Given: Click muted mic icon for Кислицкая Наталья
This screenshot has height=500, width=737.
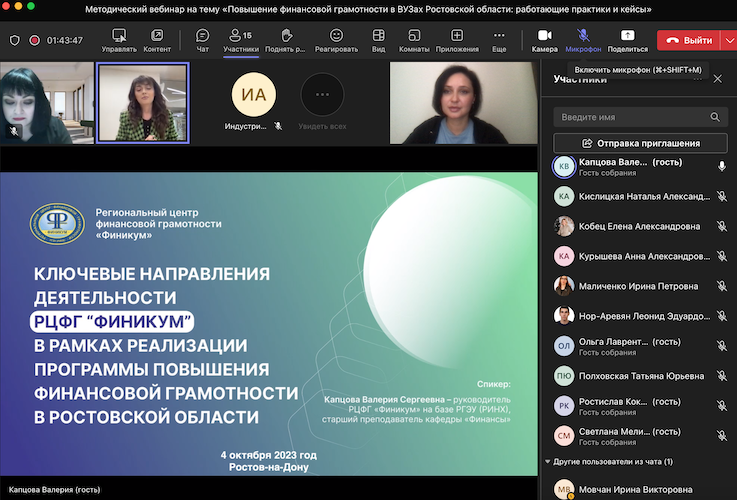Looking at the screenshot, I should click(x=721, y=196).
